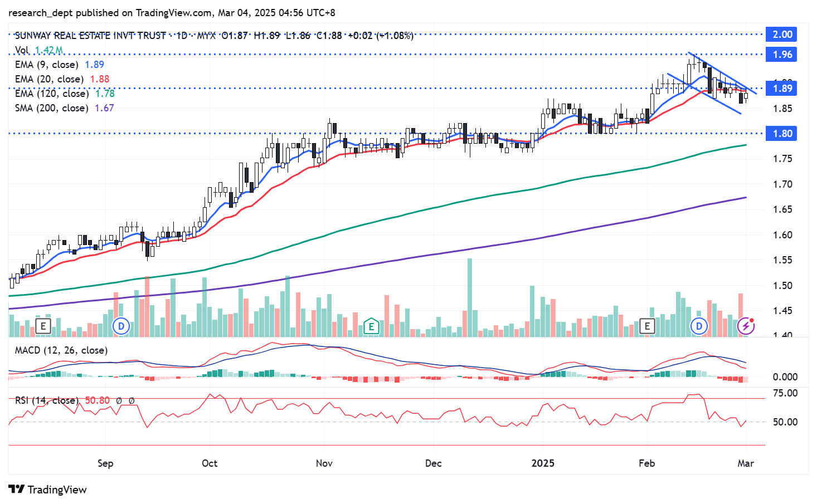The height and width of the screenshot is (504, 817).
Task: Select the 1.96 price level label
Action: click(782, 55)
